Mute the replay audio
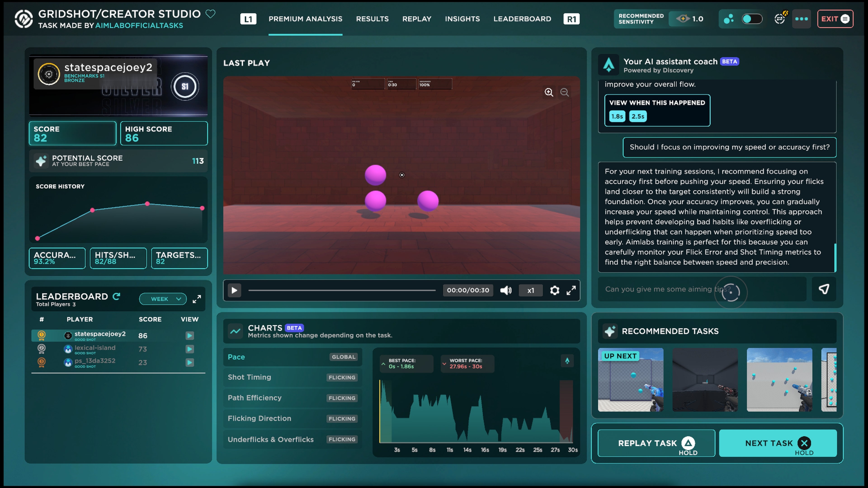868x488 pixels. (506, 290)
